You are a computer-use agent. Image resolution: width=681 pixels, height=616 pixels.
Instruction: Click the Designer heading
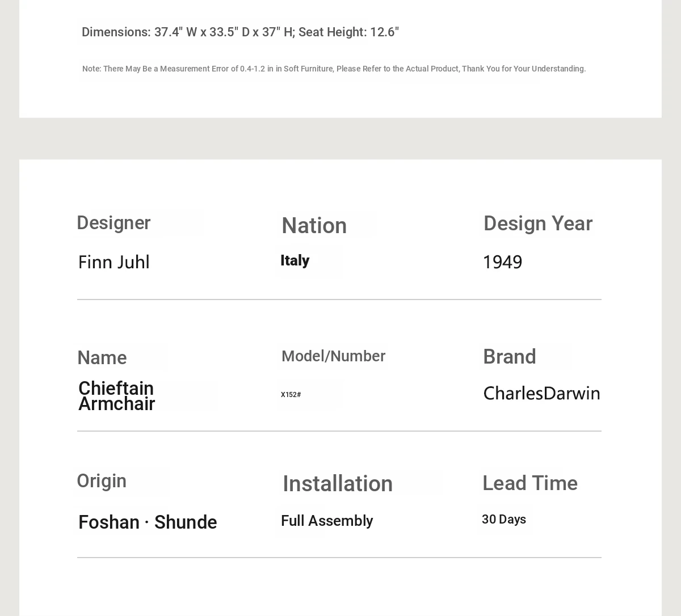coord(113,223)
